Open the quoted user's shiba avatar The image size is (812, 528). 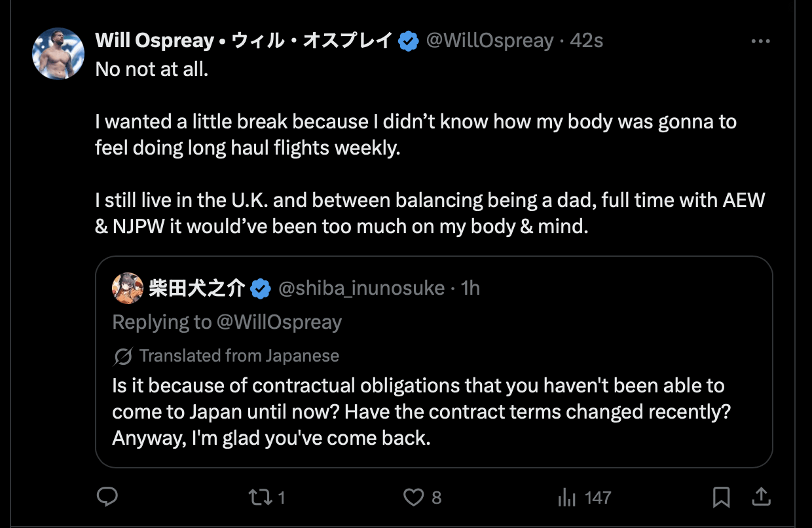[x=128, y=288]
